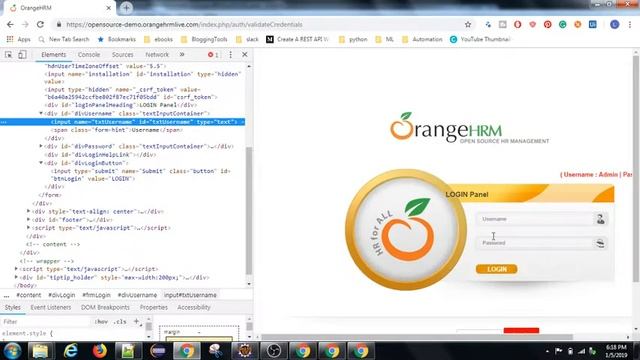
Task: Select the highlighted txtUsername input node
Action: (x=122, y=122)
